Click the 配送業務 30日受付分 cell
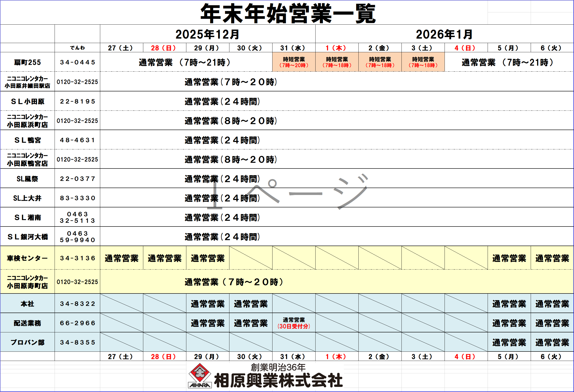The image size is (574, 392). click(294, 323)
